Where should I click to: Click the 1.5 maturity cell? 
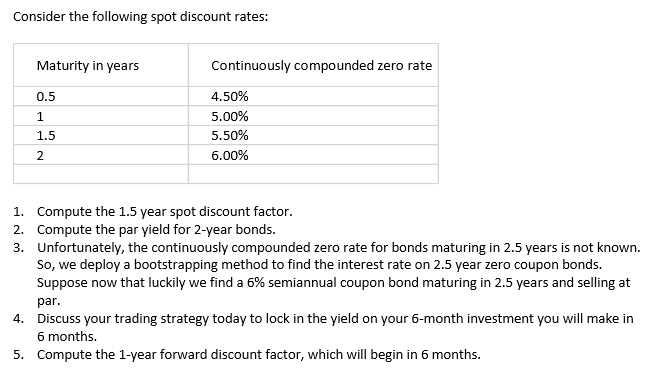coord(101,135)
